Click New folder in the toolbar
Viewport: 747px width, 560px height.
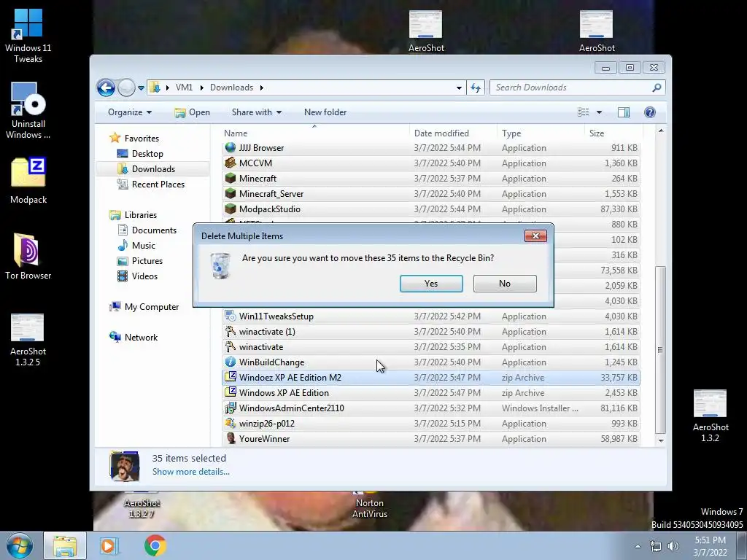(x=325, y=112)
